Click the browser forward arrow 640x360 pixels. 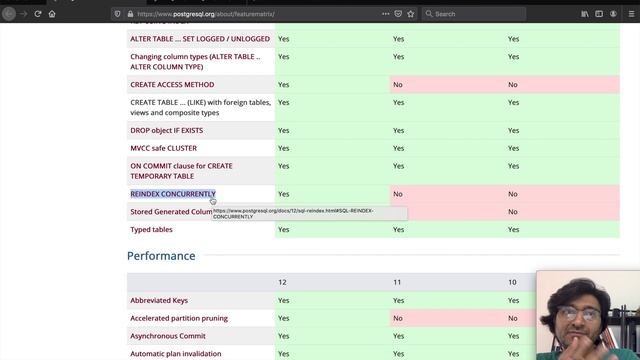(x=24, y=14)
